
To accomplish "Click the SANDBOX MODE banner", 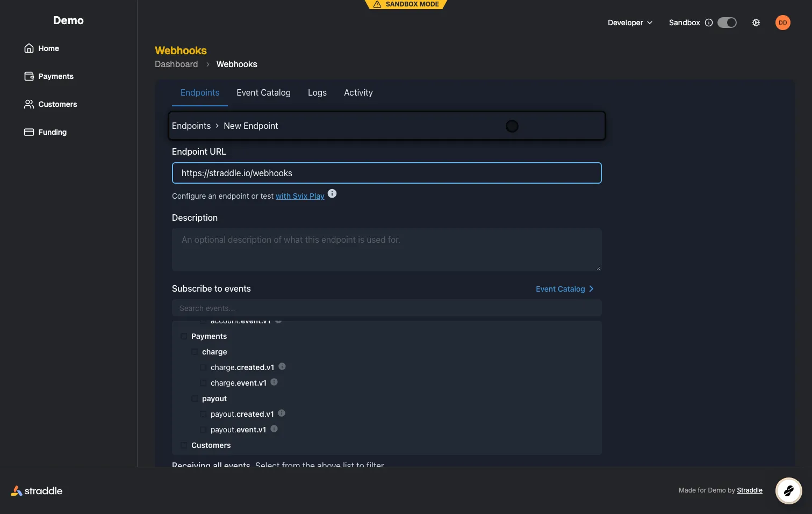I will (x=406, y=4).
